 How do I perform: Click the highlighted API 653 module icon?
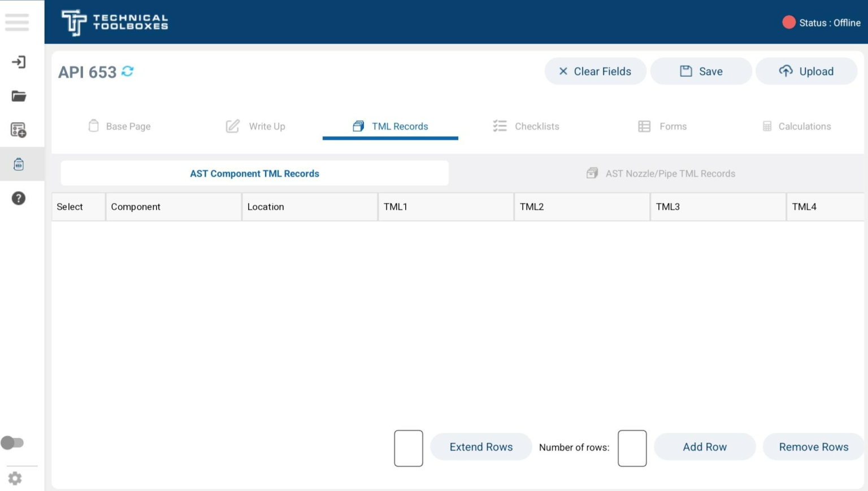coord(19,164)
